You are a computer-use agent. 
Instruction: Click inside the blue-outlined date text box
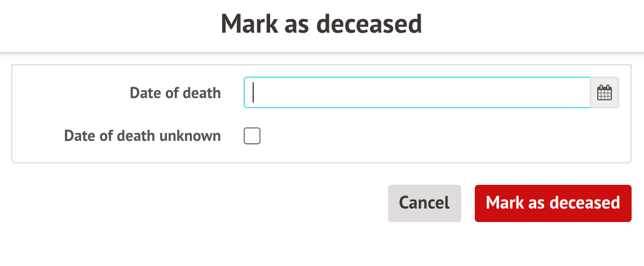pos(417,92)
